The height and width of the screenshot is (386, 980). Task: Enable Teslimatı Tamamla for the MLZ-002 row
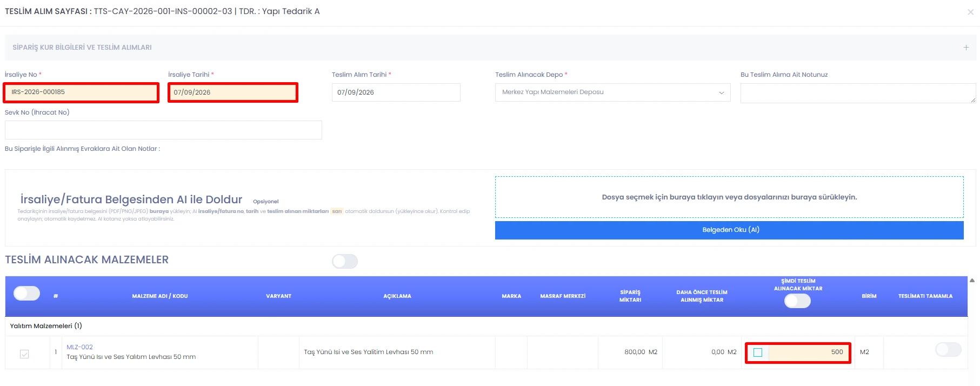click(948, 350)
